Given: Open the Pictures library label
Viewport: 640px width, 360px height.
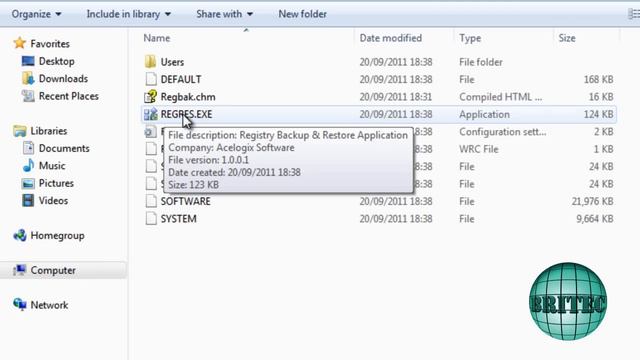Looking at the screenshot, I should pos(56,183).
